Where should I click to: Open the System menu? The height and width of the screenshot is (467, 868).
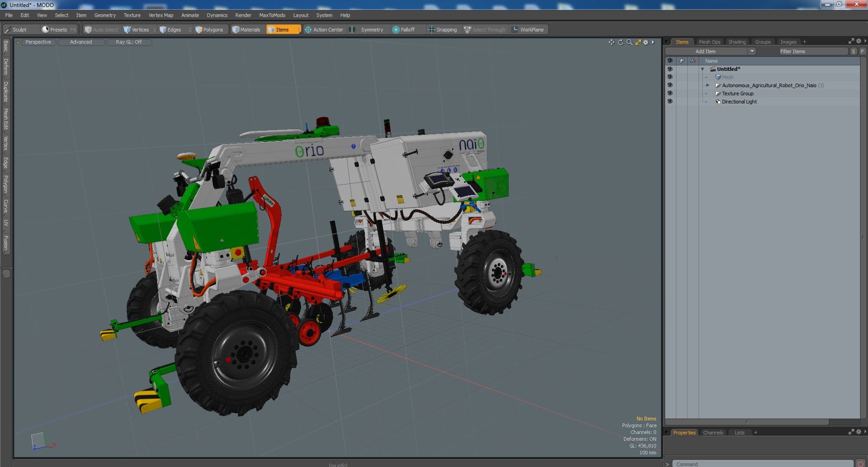tap(324, 15)
